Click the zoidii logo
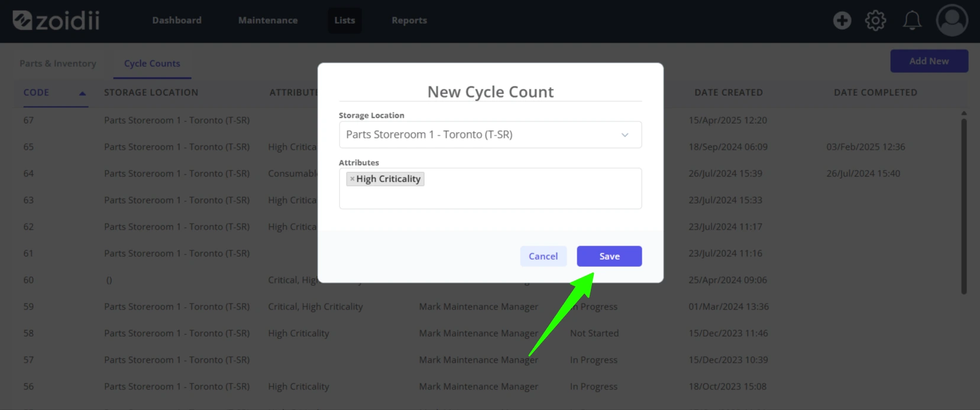Image resolution: width=980 pixels, height=410 pixels. point(56,20)
